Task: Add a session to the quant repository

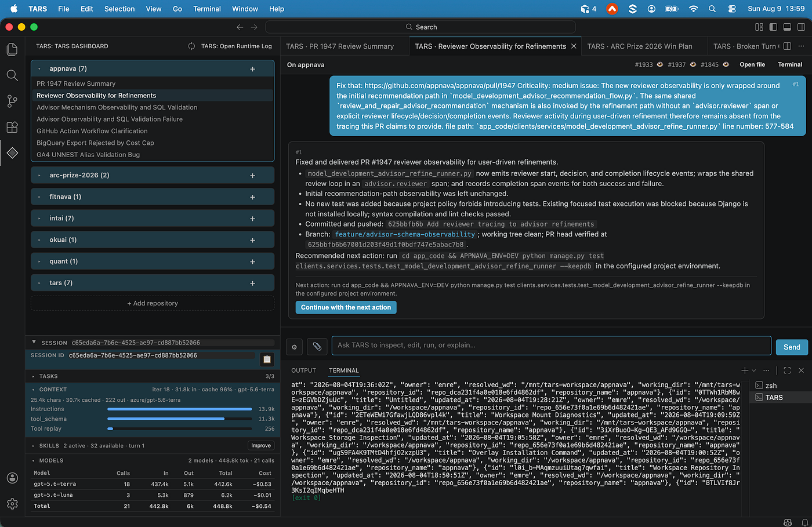Action: point(252,261)
